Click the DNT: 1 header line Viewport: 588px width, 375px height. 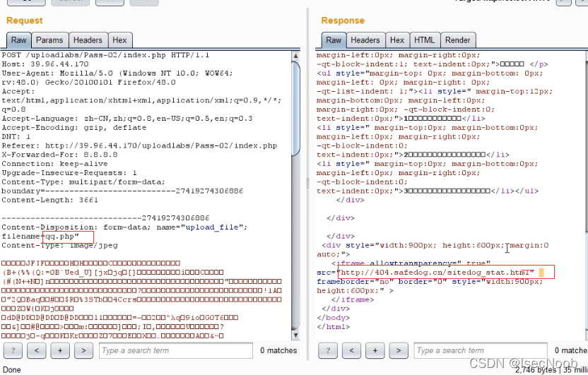click(x=16, y=137)
